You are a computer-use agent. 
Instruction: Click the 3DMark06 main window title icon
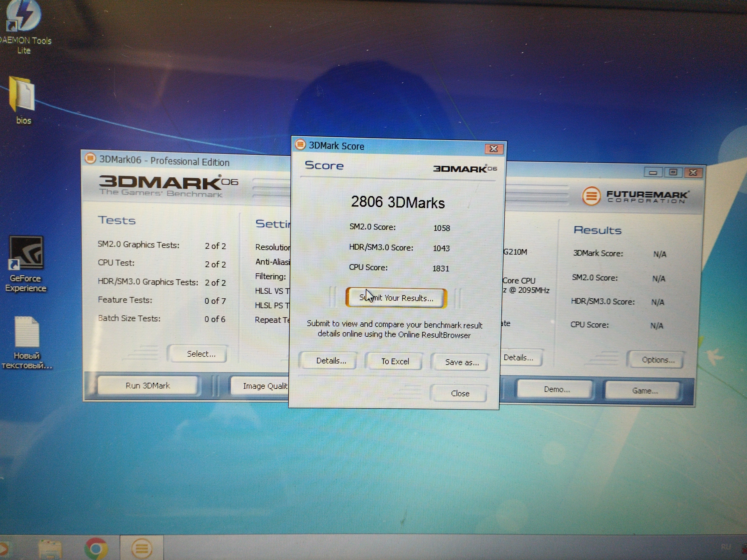[90, 158]
